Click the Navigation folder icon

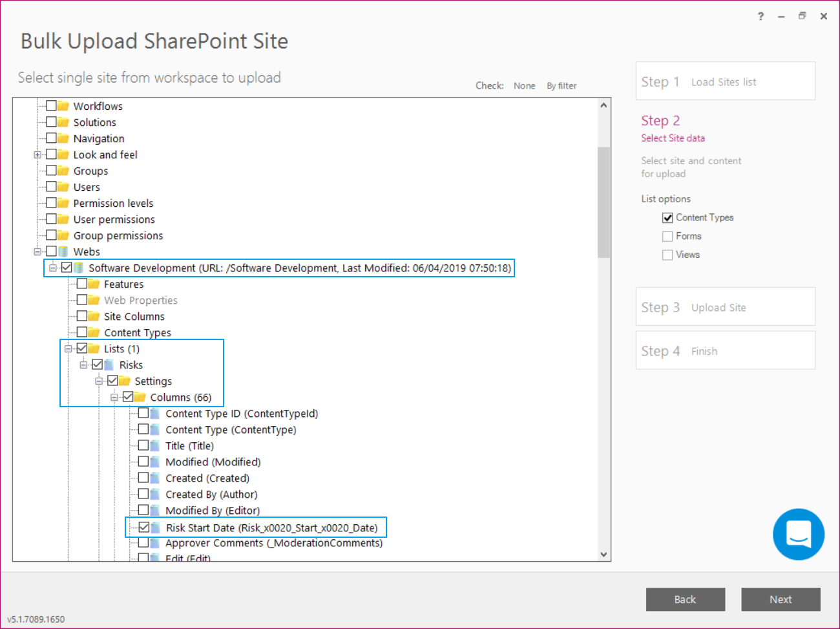tap(63, 138)
